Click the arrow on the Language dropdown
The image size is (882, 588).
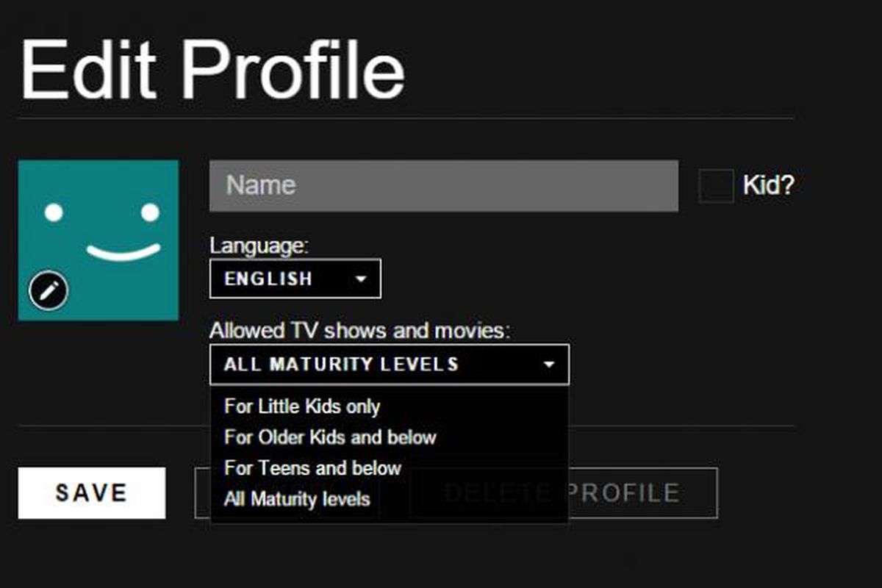click(x=360, y=280)
